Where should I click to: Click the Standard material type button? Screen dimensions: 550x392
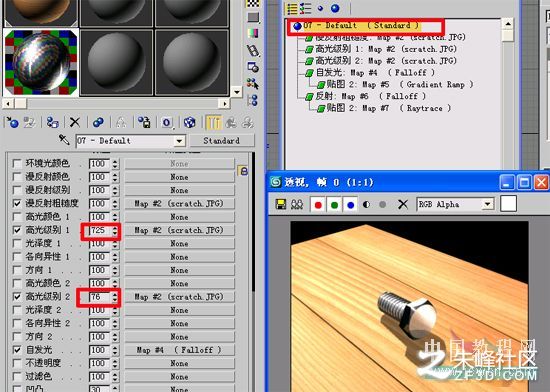222,141
